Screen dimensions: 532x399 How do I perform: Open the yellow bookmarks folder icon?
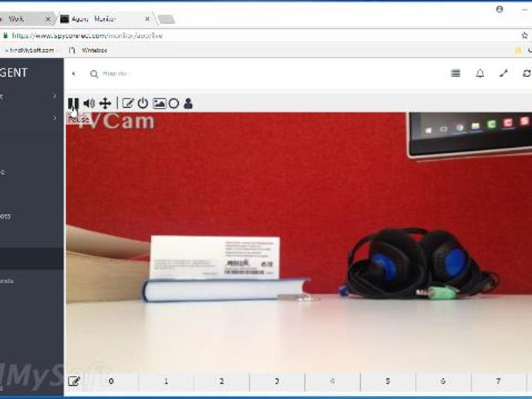tap(518, 50)
